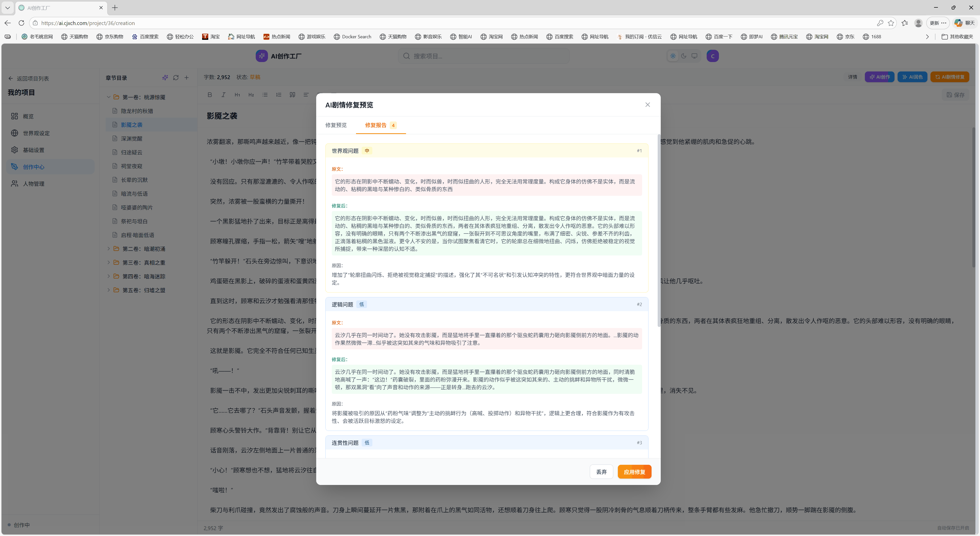Screen dimensions: 980x536
Task: Open chapter 深渊觉醒
Action: click(151, 139)
